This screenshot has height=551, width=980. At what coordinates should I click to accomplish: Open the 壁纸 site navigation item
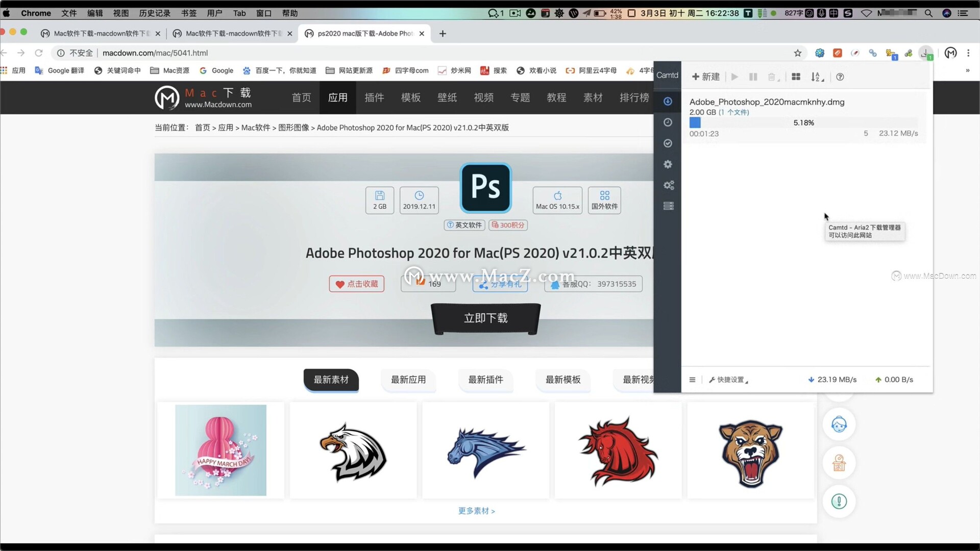click(447, 97)
